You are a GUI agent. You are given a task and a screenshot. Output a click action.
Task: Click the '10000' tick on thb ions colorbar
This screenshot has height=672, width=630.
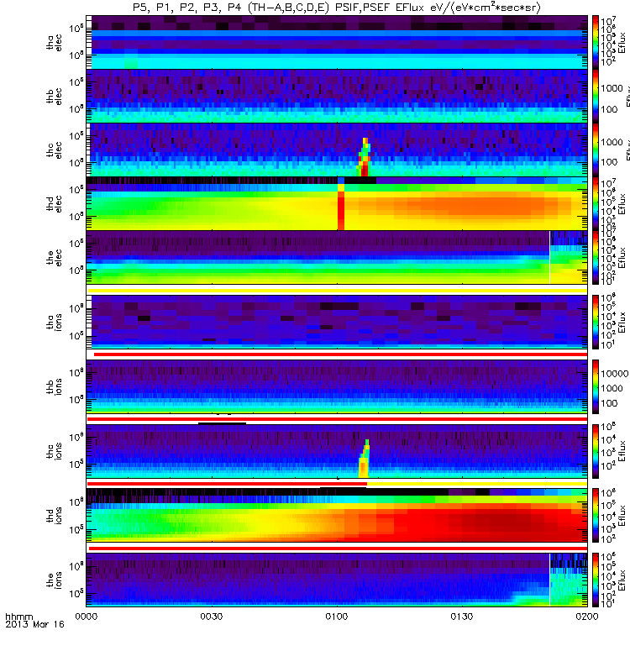click(x=614, y=374)
